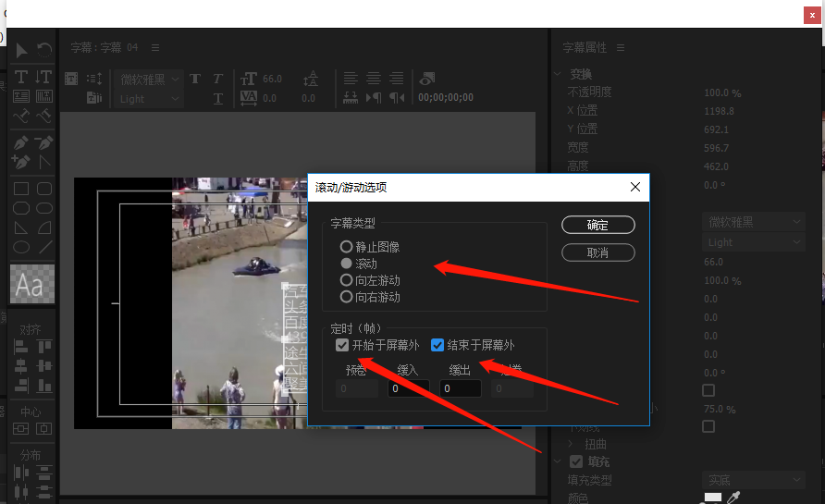Open the Light font style dropdown in toolbar
825x504 pixels.
click(x=149, y=98)
